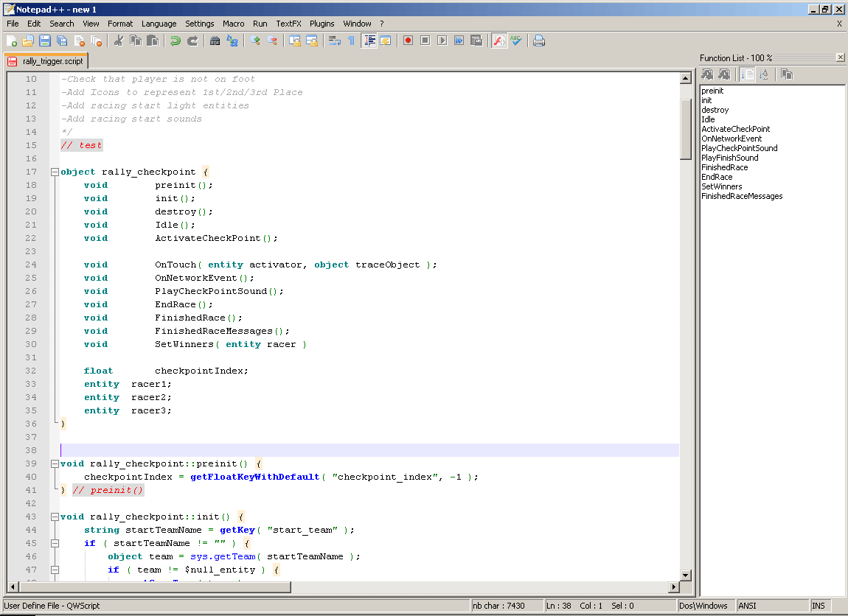Save the file with the floppy disk icon
This screenshot has width=848, height=616.
(x=45, y=41)
